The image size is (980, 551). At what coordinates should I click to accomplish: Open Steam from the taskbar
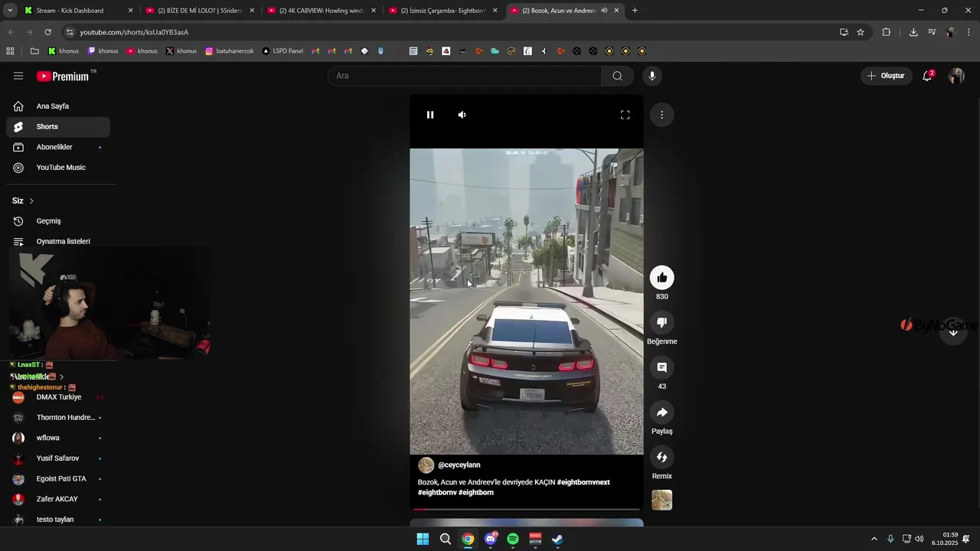click(557, 539)
